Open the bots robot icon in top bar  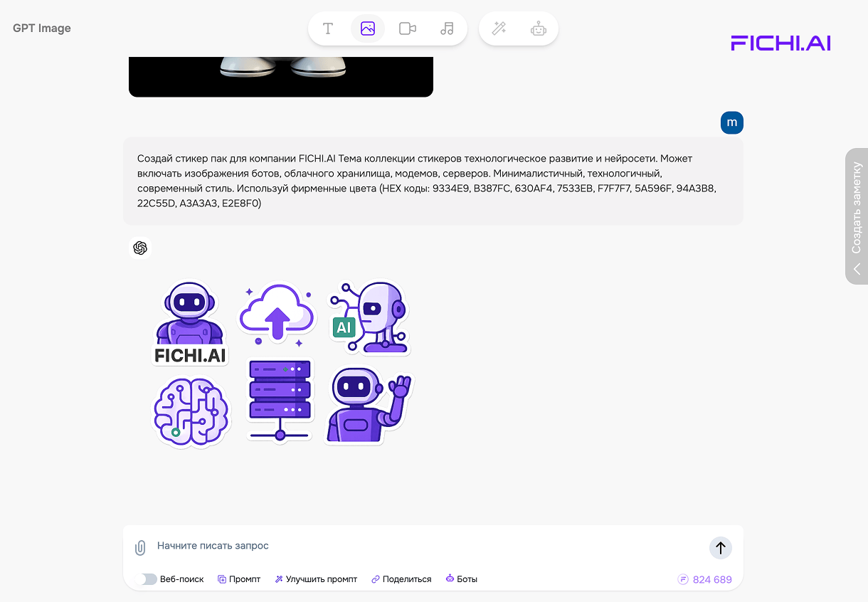click(x=539, y=28)
